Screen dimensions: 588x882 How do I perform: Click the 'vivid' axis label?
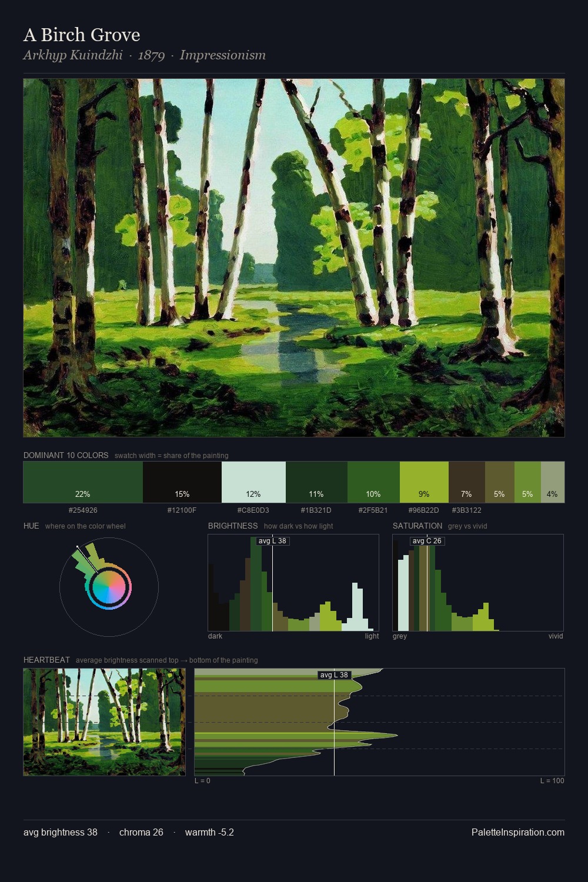(556, 636)
